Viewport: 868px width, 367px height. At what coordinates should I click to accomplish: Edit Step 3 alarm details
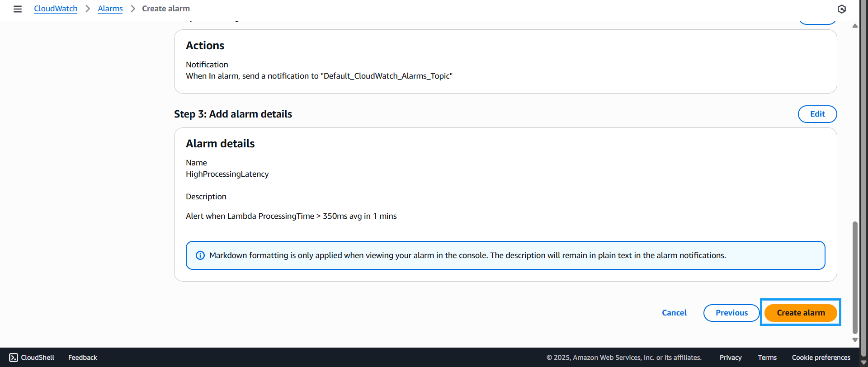pyautogui.click(x=817, y=114)
